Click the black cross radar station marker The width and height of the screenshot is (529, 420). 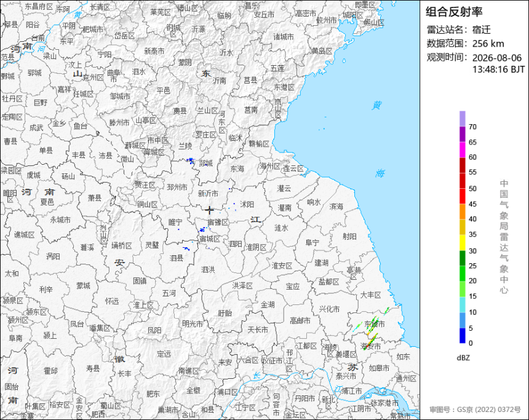tap(209, 210)
